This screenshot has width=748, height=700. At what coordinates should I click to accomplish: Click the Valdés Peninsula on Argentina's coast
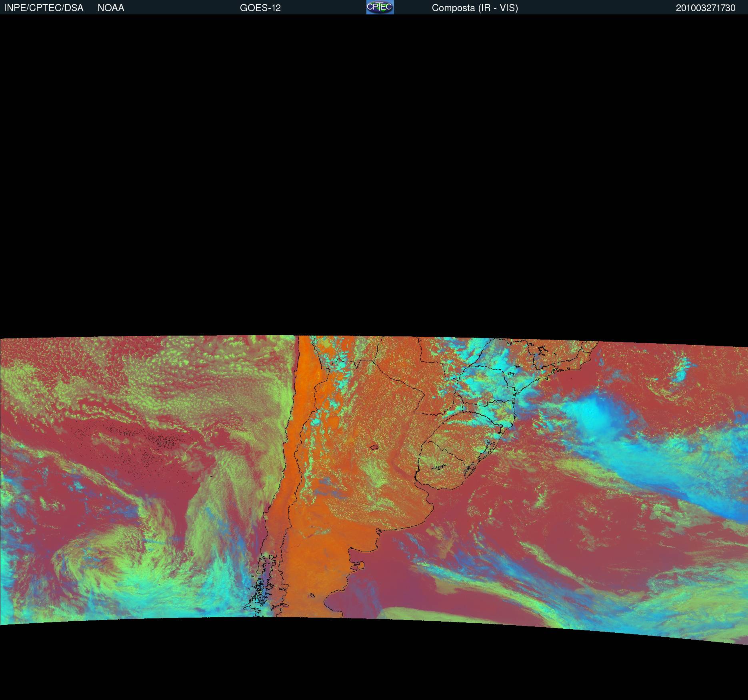click(x=361, y=565)
